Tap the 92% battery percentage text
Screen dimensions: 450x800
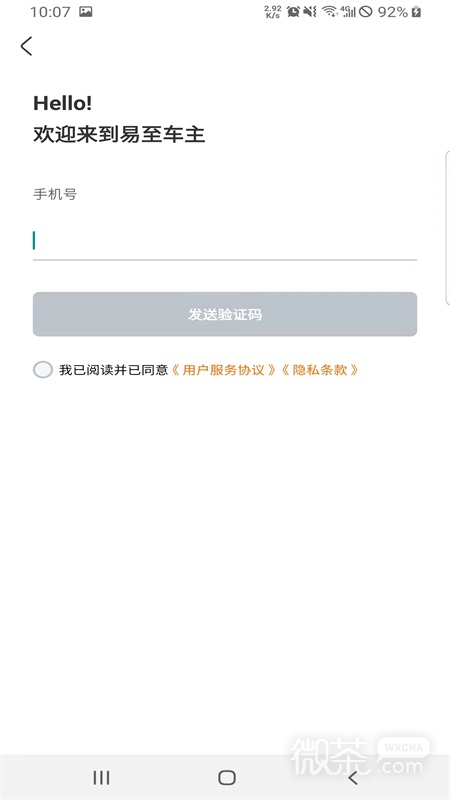[392, 12]
